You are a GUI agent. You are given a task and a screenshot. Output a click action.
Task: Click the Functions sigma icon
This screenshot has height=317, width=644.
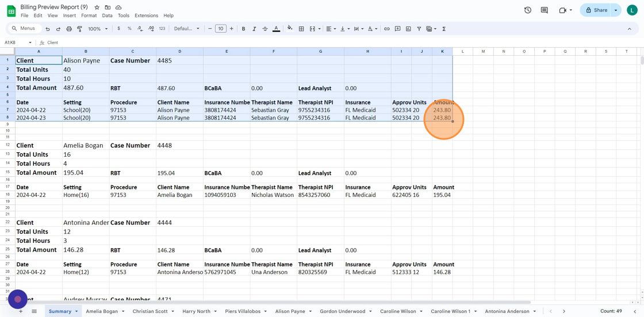(x=444, y=29)
